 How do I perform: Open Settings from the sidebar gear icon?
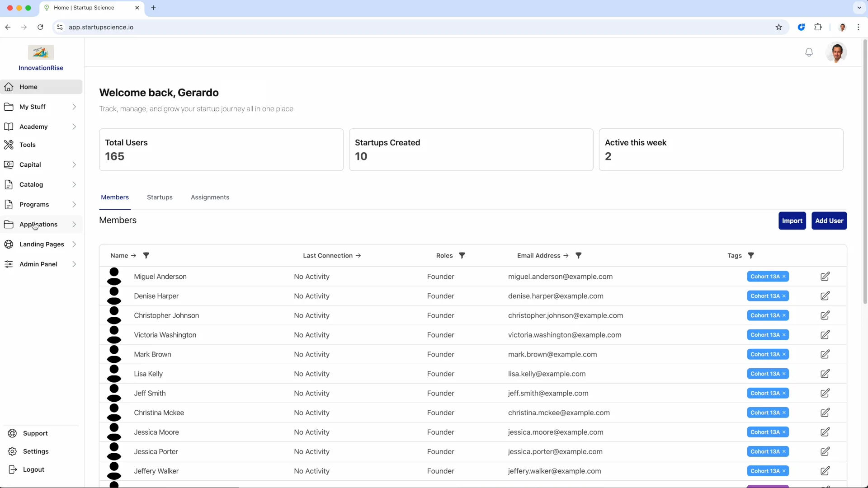pos(12,451)
